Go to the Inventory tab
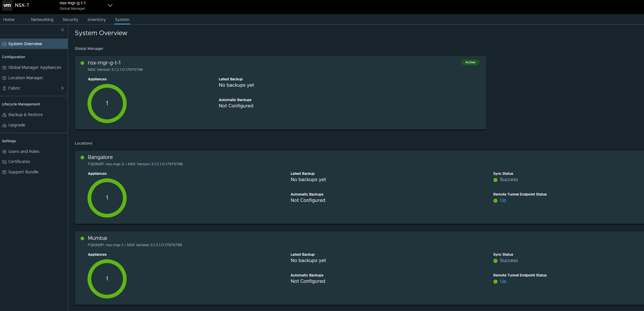Image resolution: width=644 pixels, height=311 pixels. point(96,20)
